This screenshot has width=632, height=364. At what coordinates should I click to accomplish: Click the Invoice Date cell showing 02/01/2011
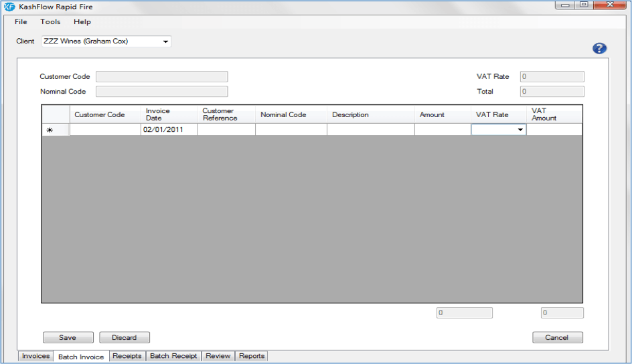coord(169,130)
